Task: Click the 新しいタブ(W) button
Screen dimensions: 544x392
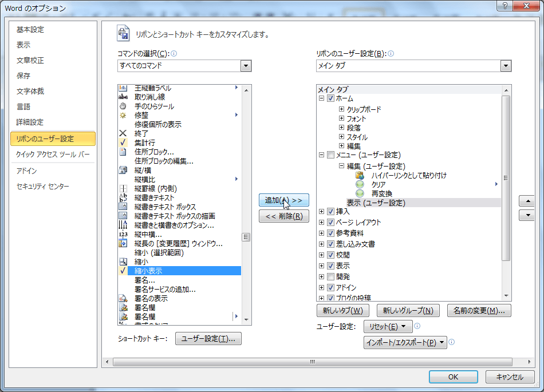Action: click(343, 310)
